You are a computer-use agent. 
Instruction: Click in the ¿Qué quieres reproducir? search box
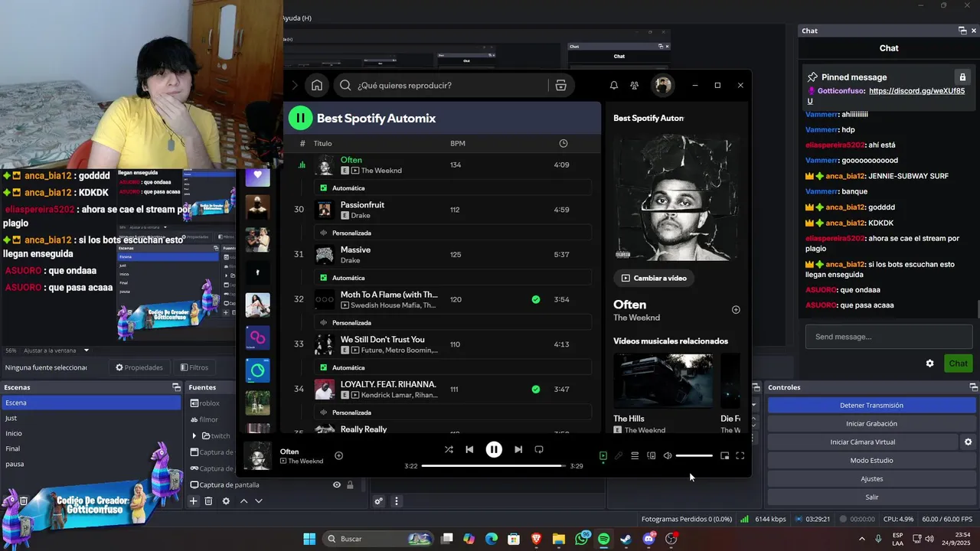(452, 85)
